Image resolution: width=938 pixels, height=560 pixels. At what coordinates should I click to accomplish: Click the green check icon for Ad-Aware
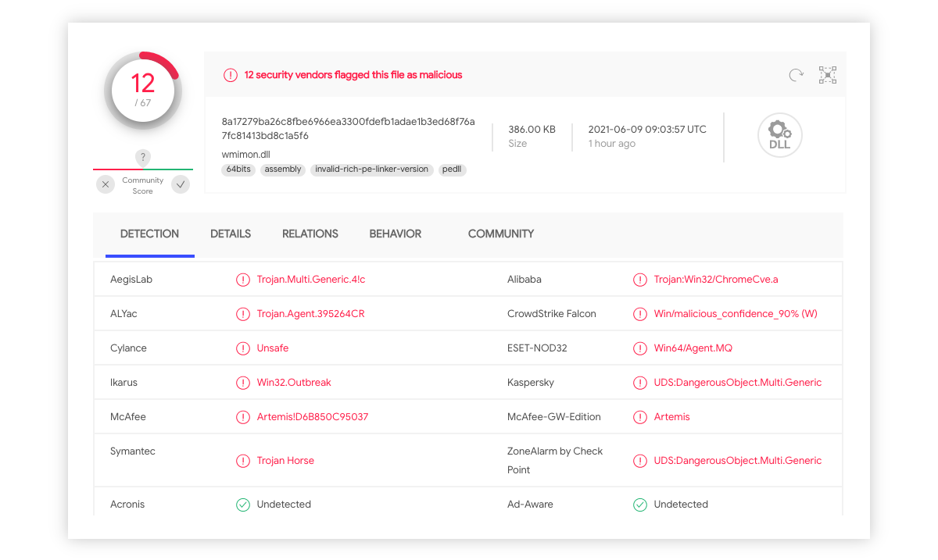coord(640,505)
